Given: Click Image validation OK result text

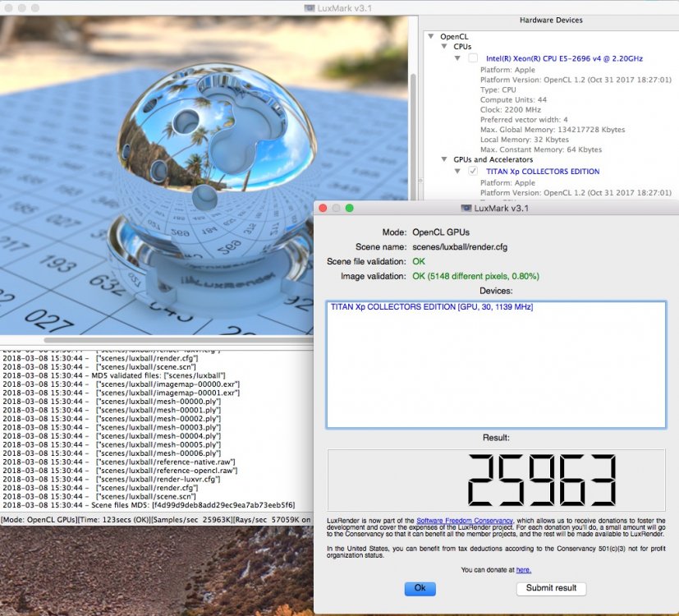Looking at the screenshot, I should click(x=475, y=276).
